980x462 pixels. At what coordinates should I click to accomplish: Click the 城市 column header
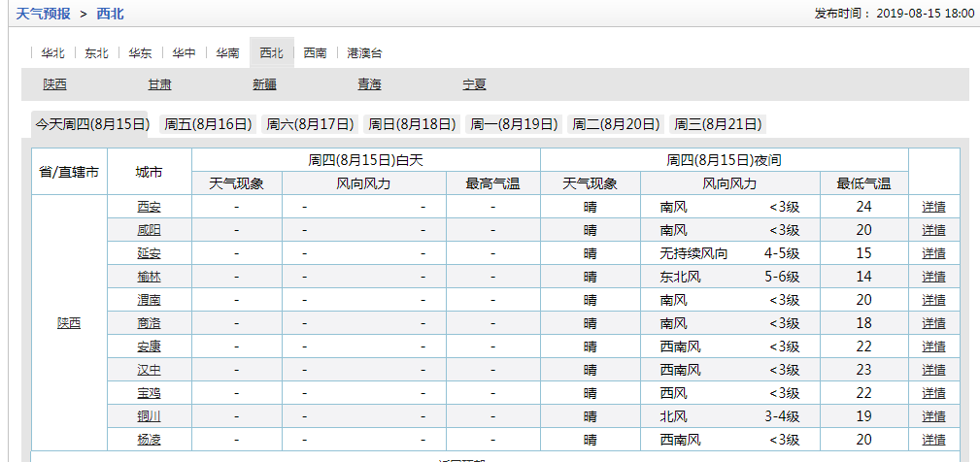click(x=150, y=172)
